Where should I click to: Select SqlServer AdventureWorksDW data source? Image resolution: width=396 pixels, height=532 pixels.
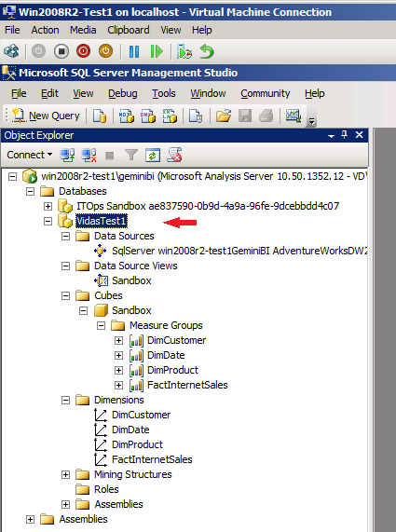(x=239, y=251)
